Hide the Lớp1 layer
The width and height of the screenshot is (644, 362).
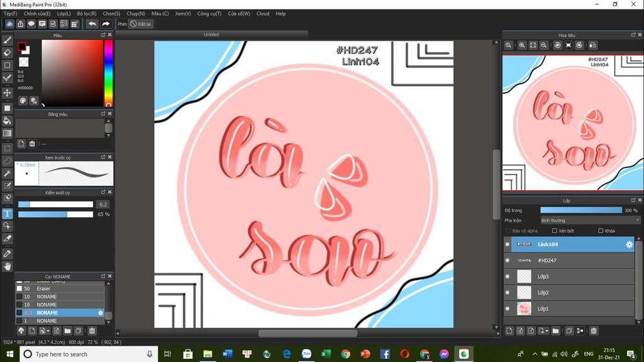click(x=508, y=308)
